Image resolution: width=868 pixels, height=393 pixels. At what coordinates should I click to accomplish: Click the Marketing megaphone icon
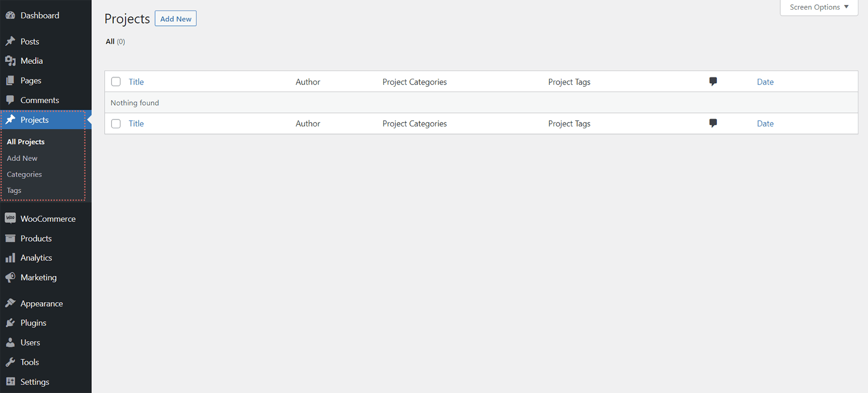11,277
